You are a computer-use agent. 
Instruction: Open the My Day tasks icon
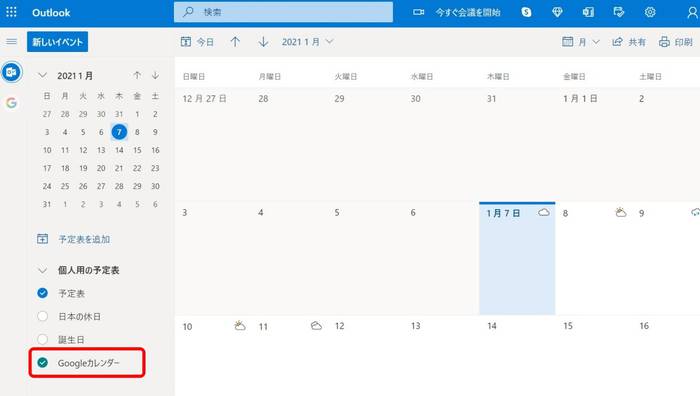click(619, 12)
